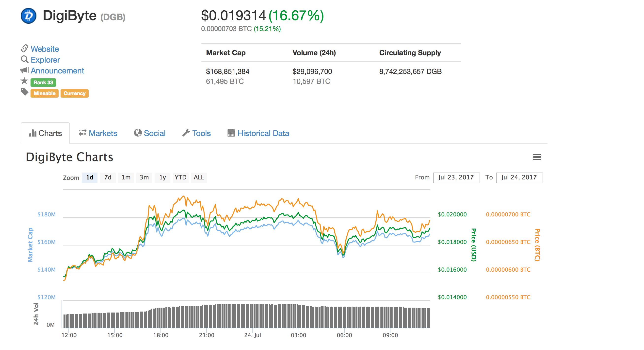Click the star icon beside Rank 33

[x=24, y=81]
